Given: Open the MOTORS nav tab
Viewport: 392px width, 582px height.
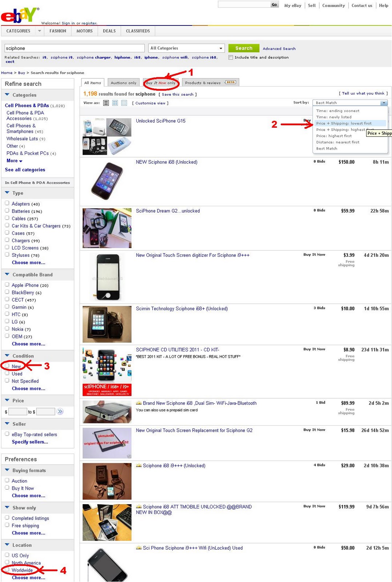Looking at the screenshot, I should click(84, 31).
